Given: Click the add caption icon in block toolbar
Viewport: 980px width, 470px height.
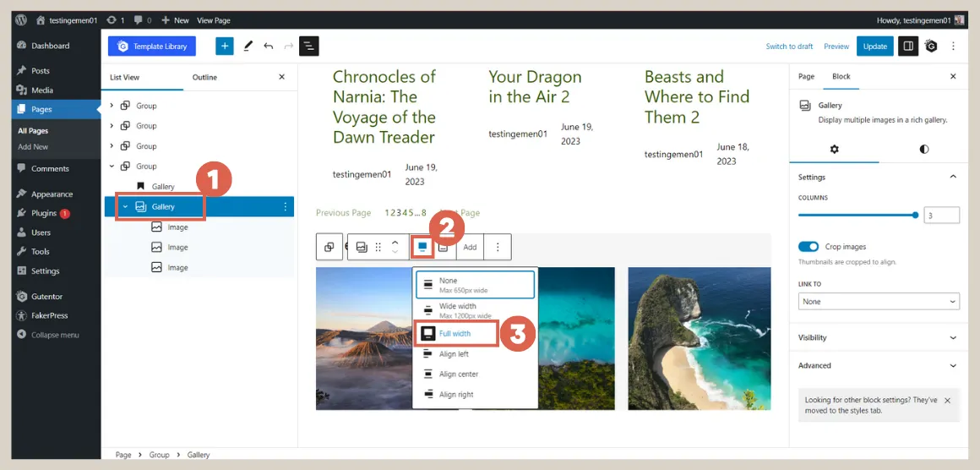Looking at the screenshot, I should pyautogui.click(x=444, y=248).
